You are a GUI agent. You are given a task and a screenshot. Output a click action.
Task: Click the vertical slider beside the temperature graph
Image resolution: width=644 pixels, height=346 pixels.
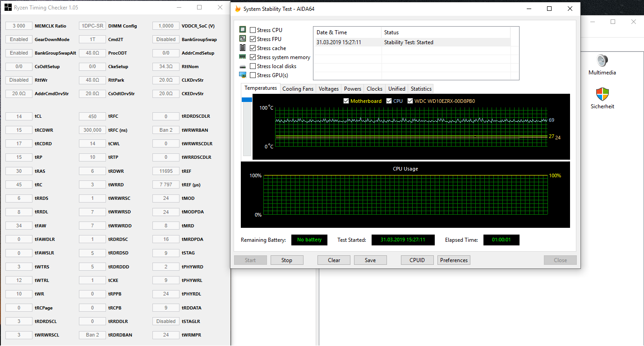pyautogui.click(x=247, y=126)
